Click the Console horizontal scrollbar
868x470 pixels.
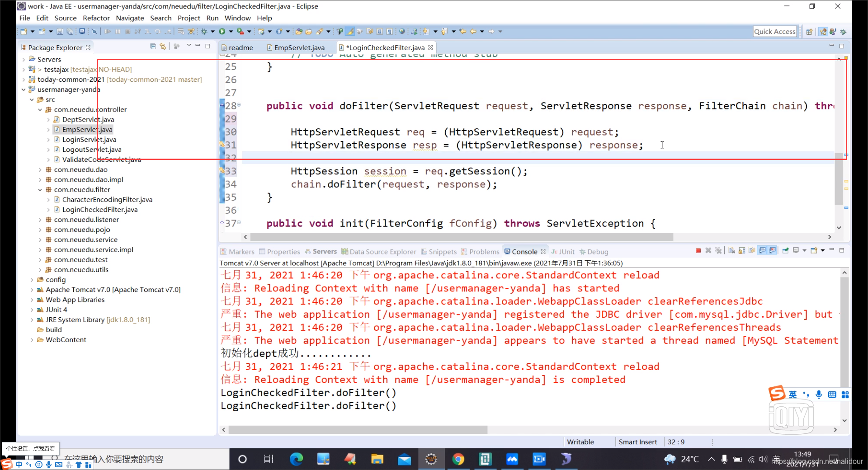(358, 430)
